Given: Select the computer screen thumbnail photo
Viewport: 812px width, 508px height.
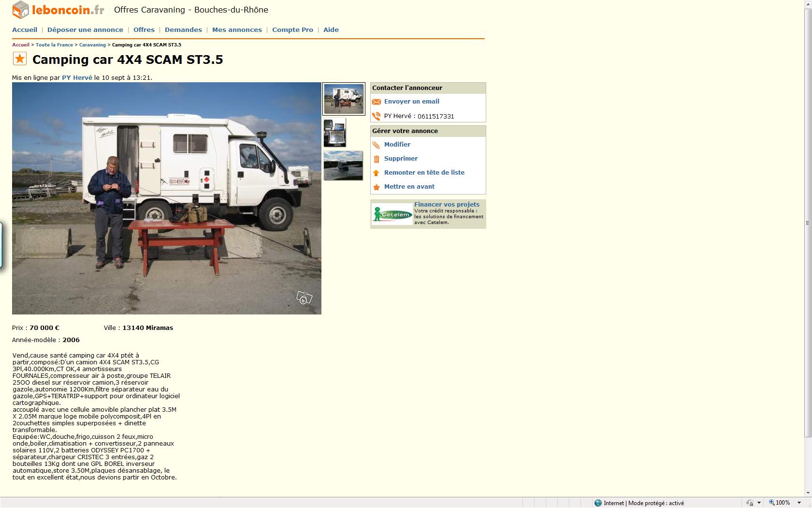Looking at the screenshot, I should (334, 133).
